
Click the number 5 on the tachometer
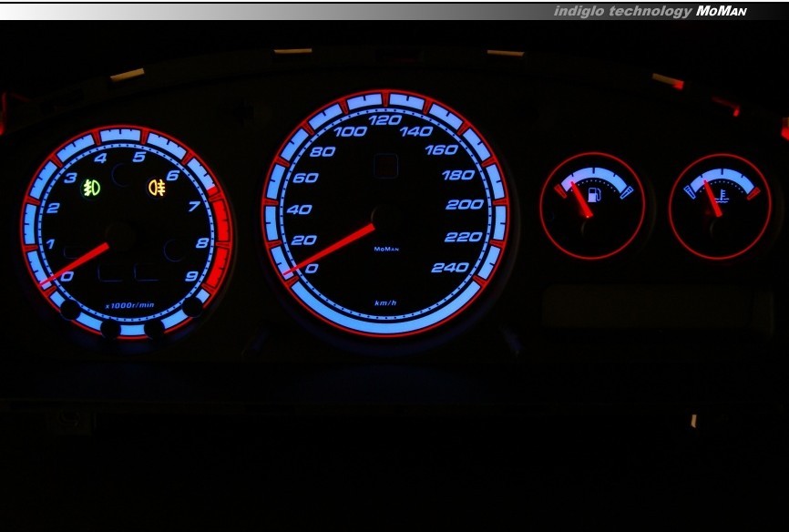pyautogui.click(x=138, y=158)
